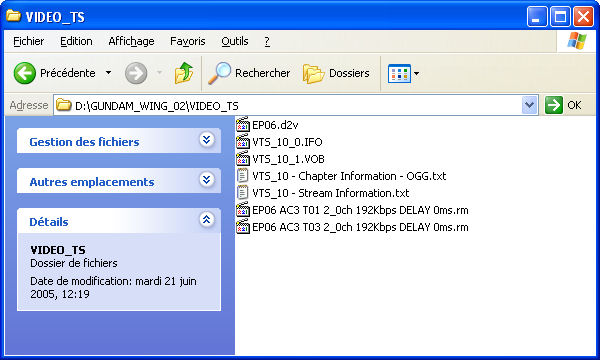Click the Affichage views icon button

point(399,73)
